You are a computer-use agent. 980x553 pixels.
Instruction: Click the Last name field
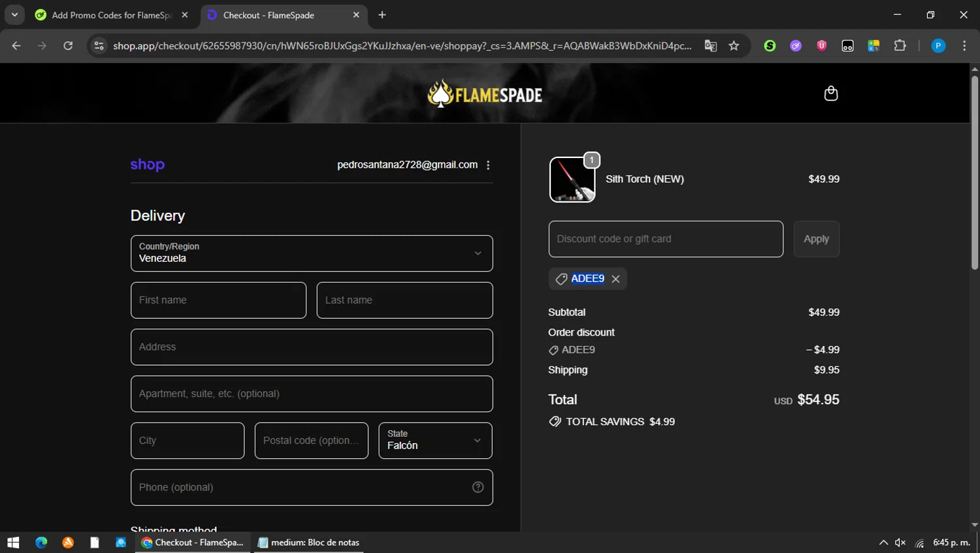pyautogui.click(x=404, y=300)
